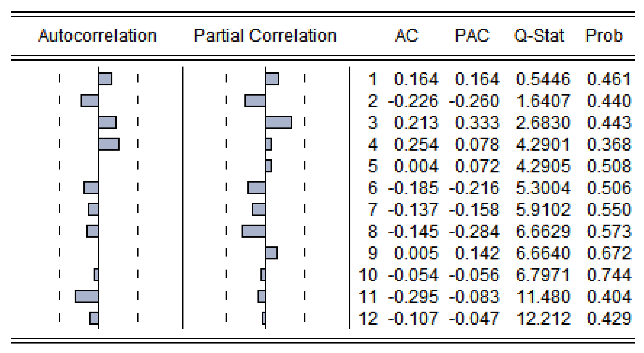Viewport: 644px width, 353px height.
Task: Click the Q-Stat column header
Action: 539,35
